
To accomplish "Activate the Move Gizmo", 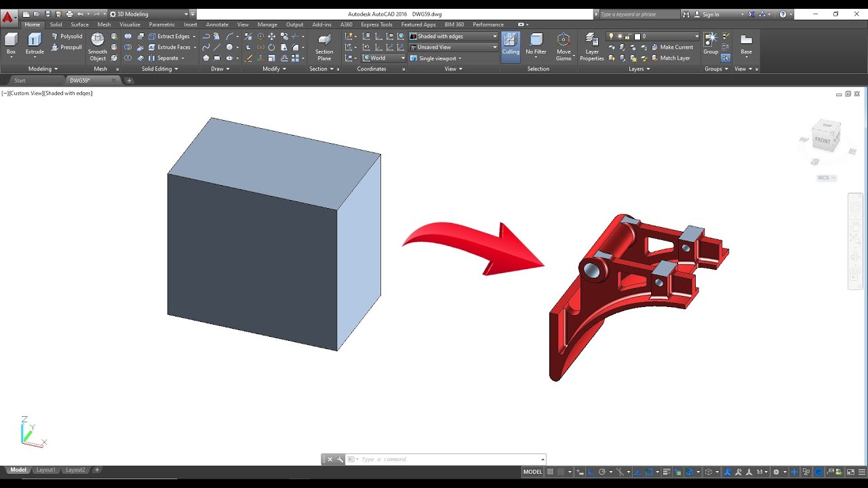I will click(564, 47).
